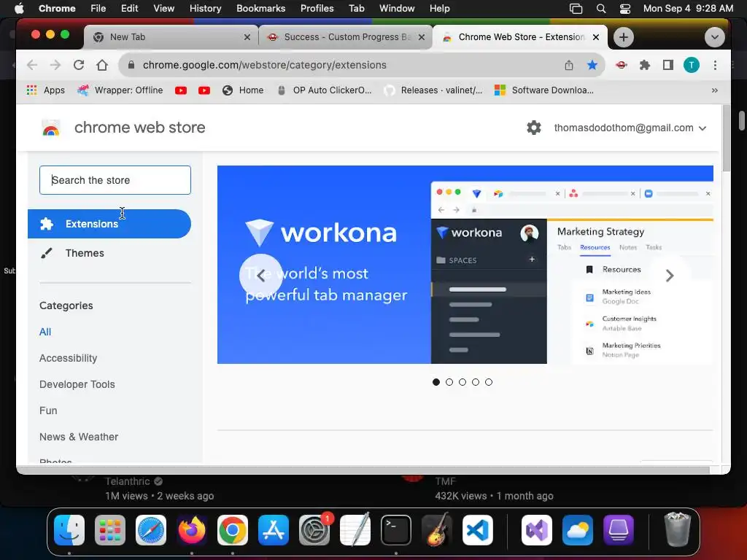Reload the Chrome Web Store page

(79, 65)
